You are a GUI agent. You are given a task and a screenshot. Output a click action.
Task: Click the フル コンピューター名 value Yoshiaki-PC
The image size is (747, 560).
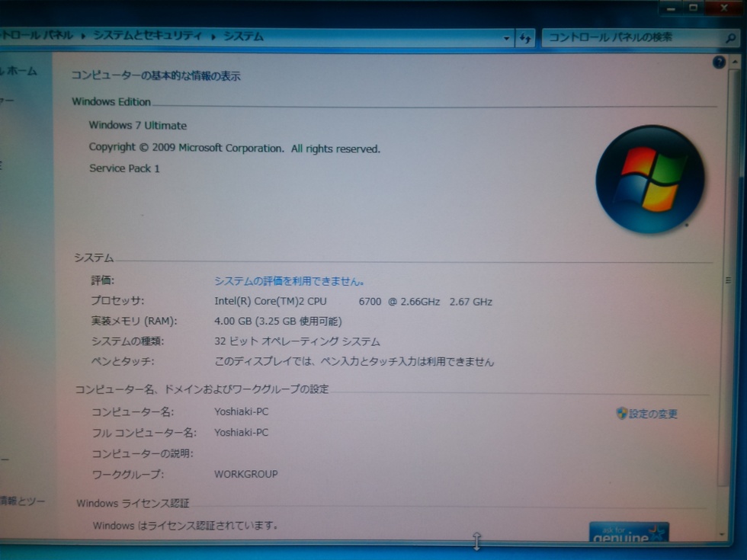241,433
